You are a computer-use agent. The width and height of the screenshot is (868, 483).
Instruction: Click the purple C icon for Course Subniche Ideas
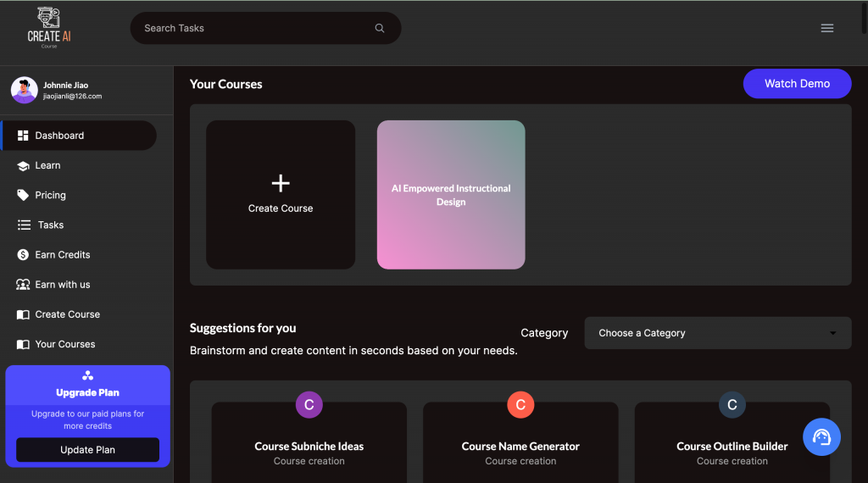point(309,404)
